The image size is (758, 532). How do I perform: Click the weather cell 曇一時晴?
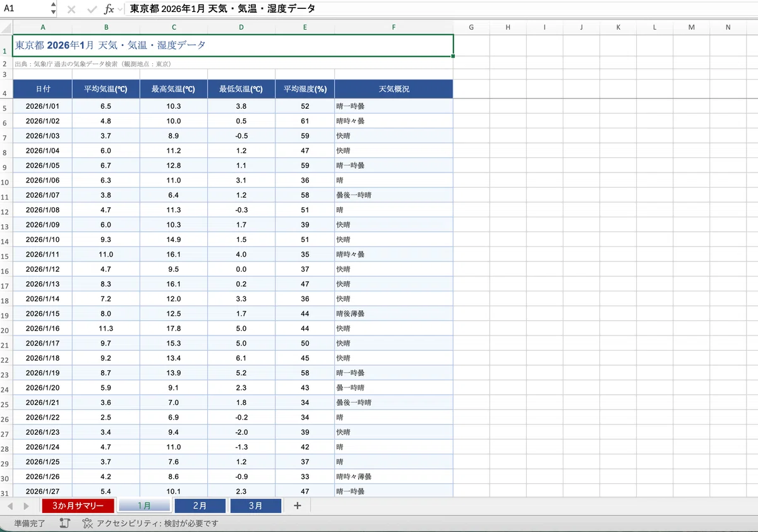tap(394, 388)
